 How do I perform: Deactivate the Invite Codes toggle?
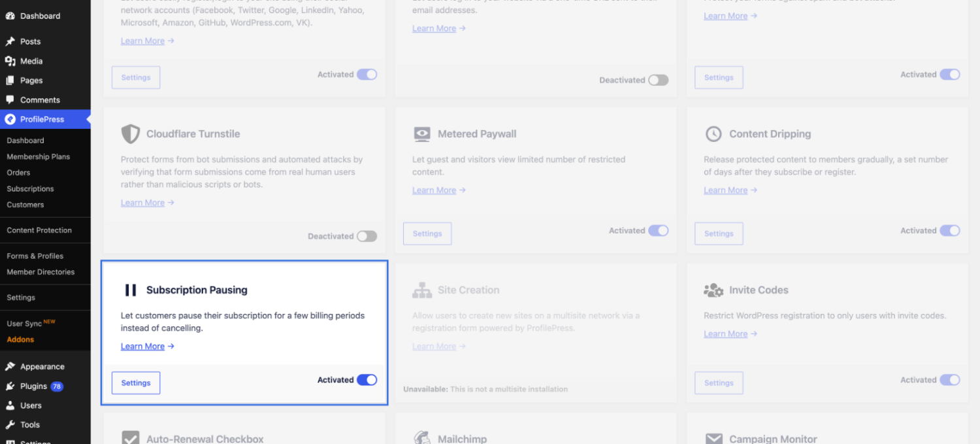[x=950, y=380]
